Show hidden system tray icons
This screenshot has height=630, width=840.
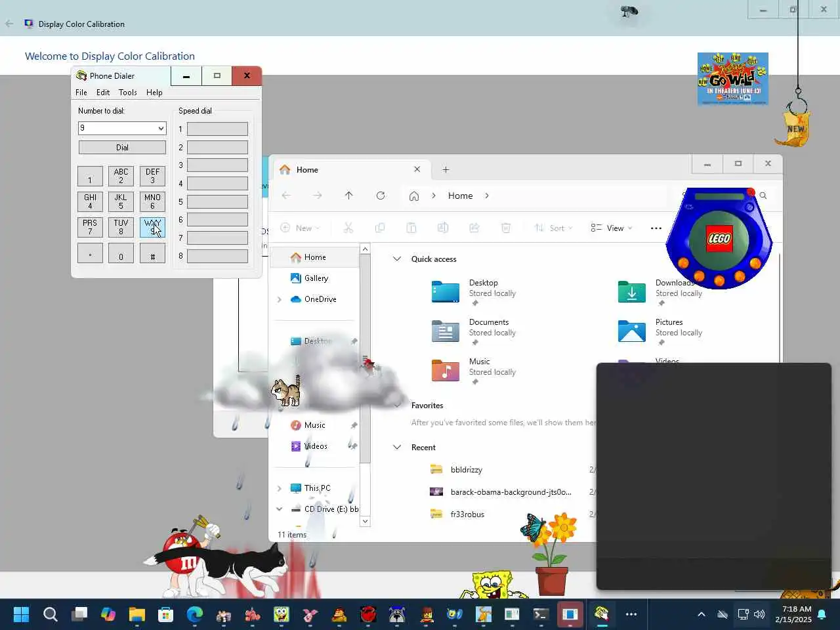click(701, 614)
